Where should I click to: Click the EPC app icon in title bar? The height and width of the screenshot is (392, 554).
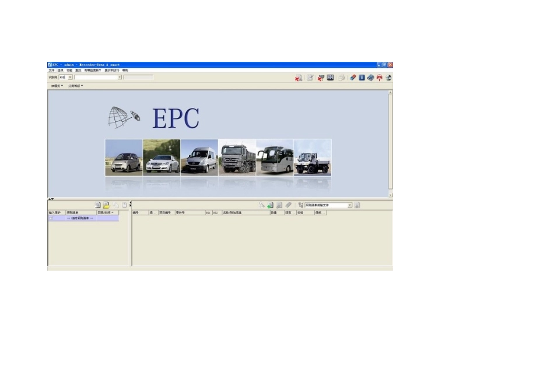50,65
